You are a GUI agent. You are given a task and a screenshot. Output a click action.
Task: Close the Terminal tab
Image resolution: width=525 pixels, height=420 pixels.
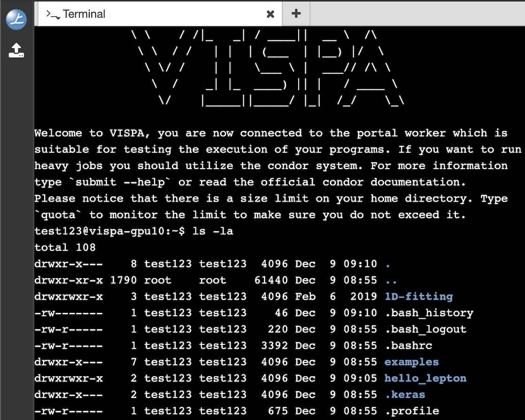pos(270,14)
